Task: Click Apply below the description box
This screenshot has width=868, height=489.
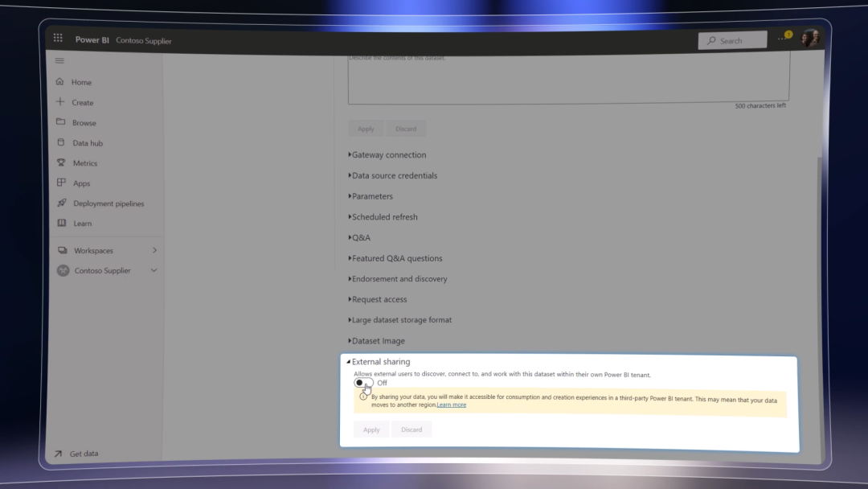Action: click(366, 129)
